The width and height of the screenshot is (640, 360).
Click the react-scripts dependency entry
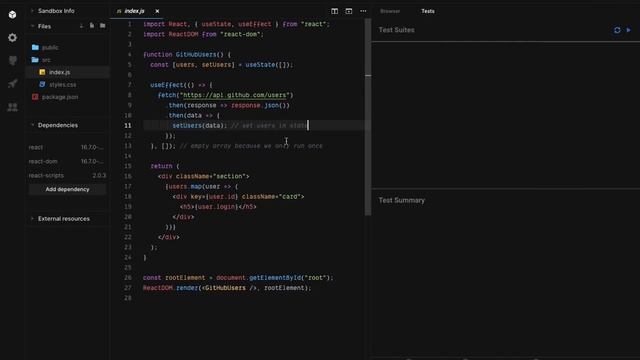click(x=67, y=175)
